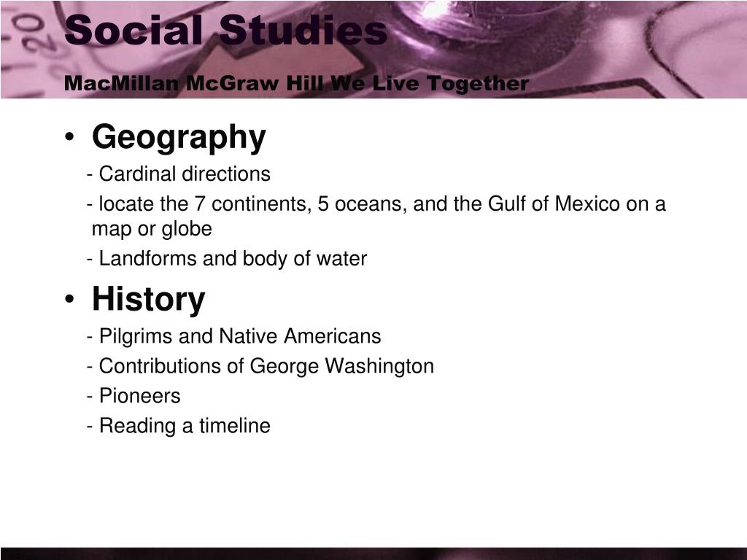Select '- Landforms and body of water'
This screenshot has height=560, width=747.
[227, 259]
